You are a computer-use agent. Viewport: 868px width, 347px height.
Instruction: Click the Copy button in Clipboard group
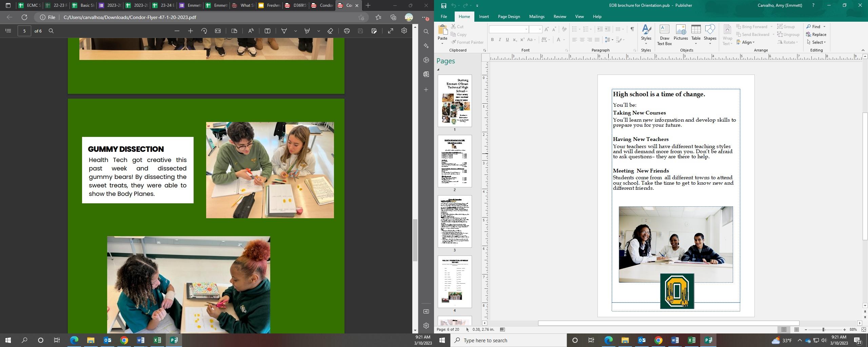[x=459, y=35]
